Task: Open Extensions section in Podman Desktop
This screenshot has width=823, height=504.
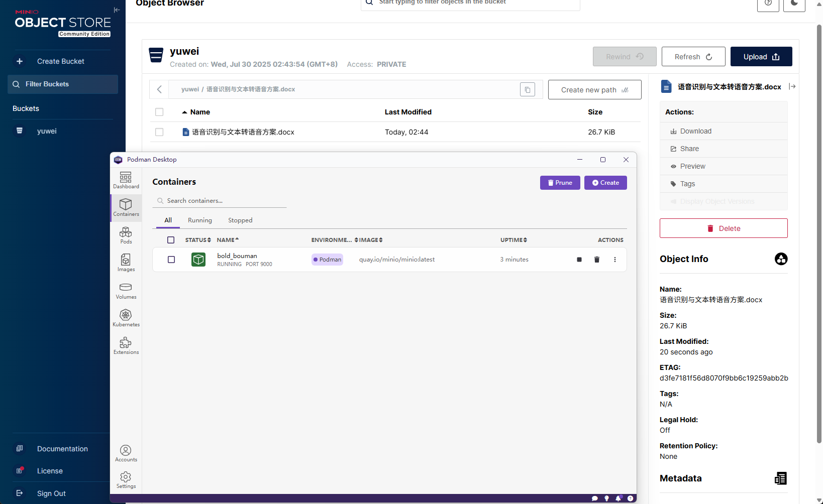Action: 126,346
